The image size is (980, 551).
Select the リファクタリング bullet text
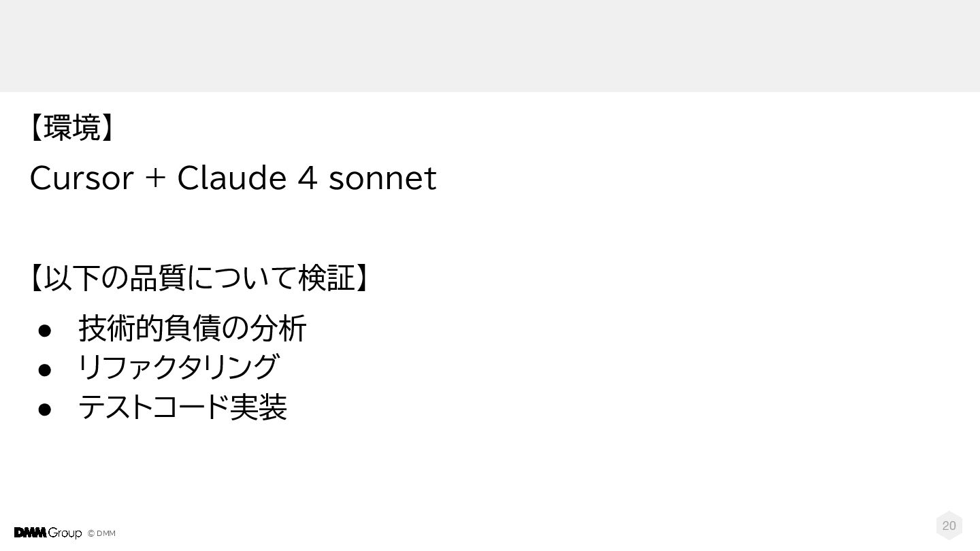pos(178,367)
